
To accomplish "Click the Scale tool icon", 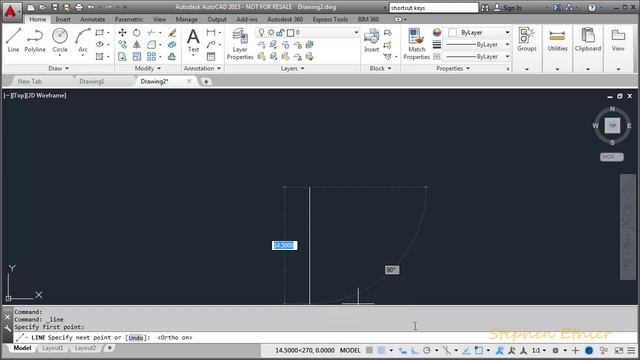I will tap(137, 56).
